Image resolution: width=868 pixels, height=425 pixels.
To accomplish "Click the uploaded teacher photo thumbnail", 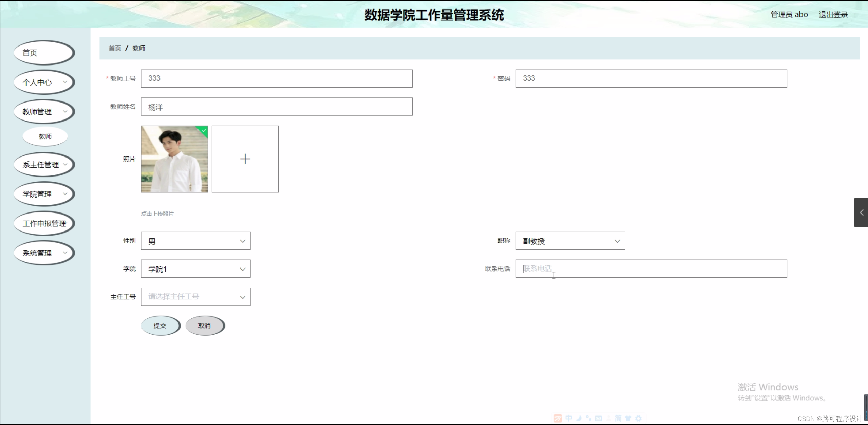I will point(174,159).
